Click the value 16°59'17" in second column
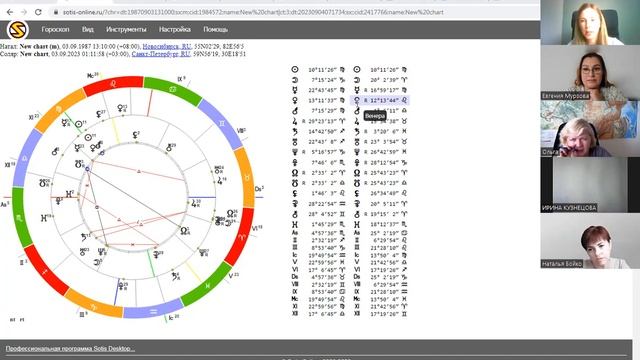Screen dimensions: 640x360 coord(384,90)
